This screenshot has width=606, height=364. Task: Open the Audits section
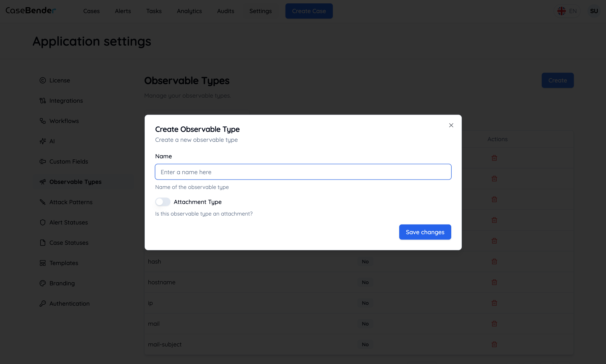click(x=225, y=11)
